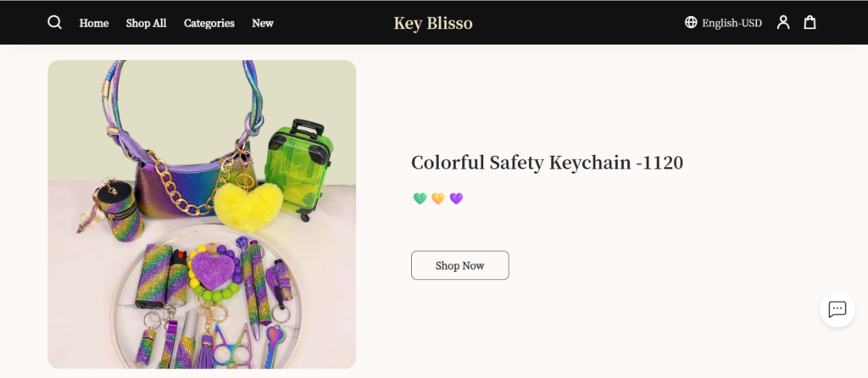Screen dimensions: 868x378
Task: Click the green mini suitcase in photo
Action: pos(299,169)
